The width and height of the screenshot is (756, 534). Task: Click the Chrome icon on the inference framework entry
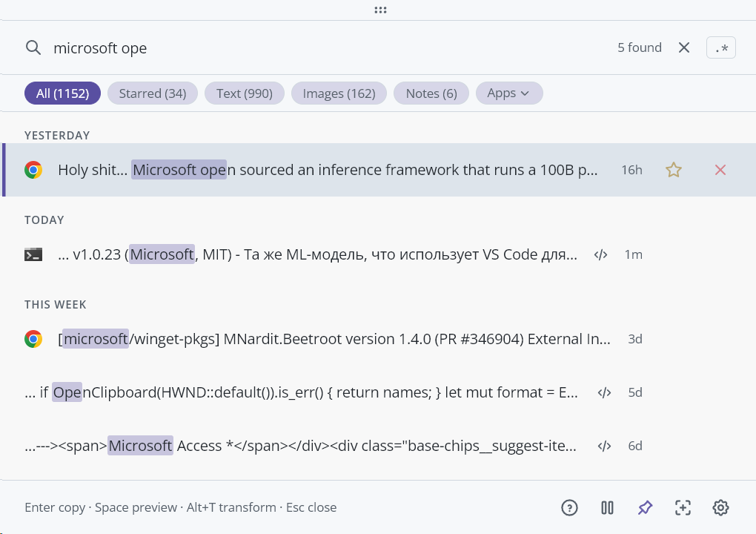coord(33,169)
